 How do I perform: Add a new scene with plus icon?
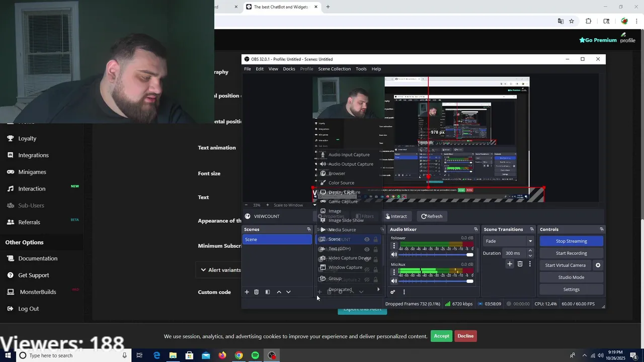(x=247, y=292)
